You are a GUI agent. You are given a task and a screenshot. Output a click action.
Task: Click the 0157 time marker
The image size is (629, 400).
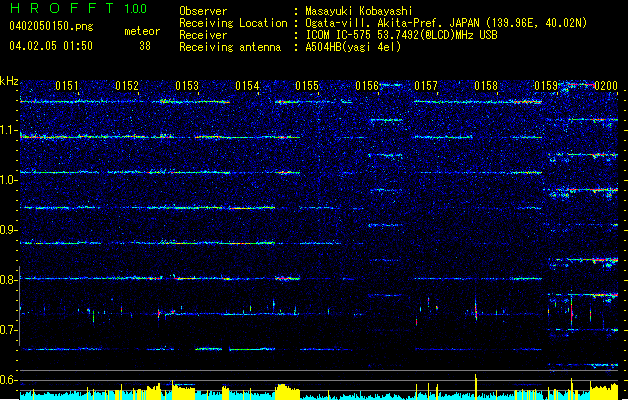[426, 86]
